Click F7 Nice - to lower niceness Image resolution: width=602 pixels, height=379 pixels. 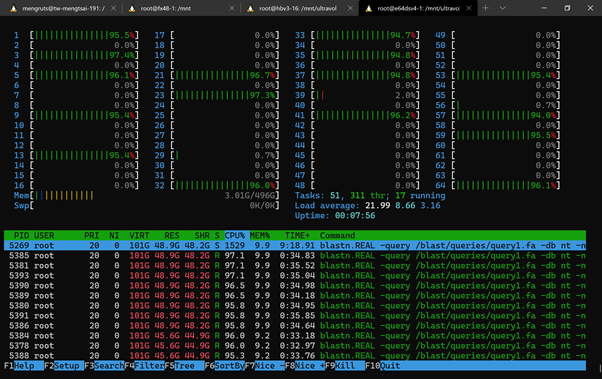[x=265, y=366]
